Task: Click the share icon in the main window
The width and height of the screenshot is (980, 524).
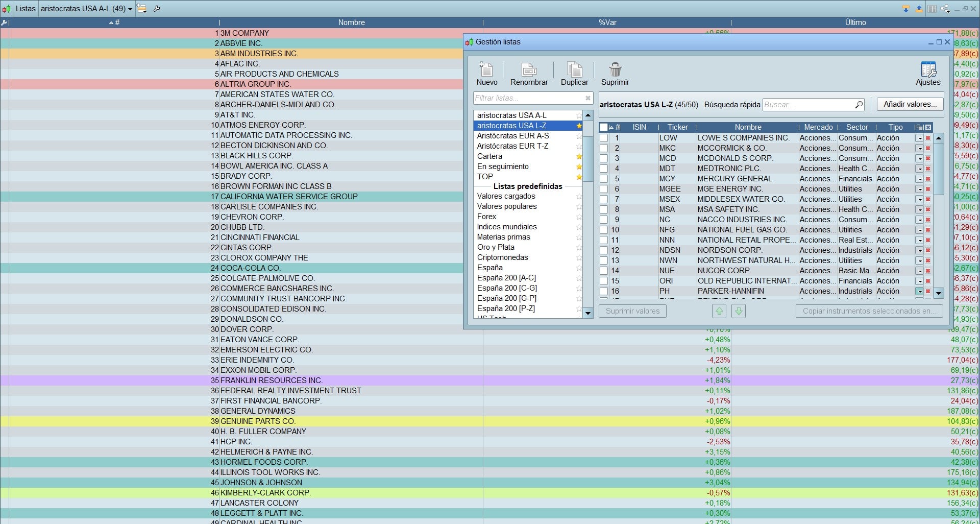Action: point(945,9)
